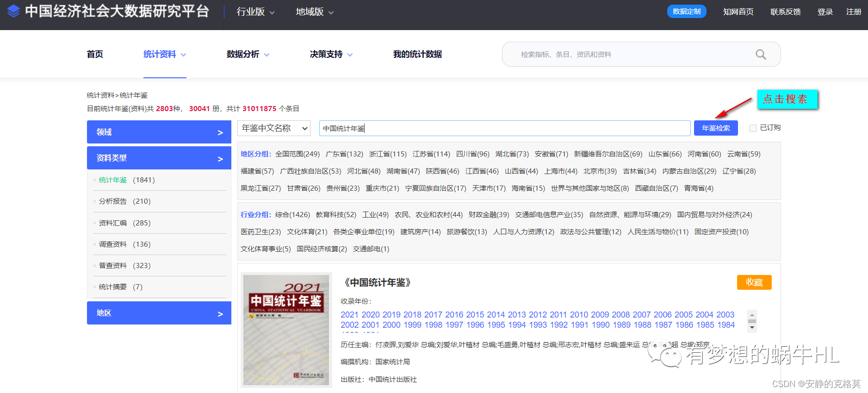Open 联系反馈 link
Image resolution: width=868 pixels, height=393 pixels.
[786, 12]
